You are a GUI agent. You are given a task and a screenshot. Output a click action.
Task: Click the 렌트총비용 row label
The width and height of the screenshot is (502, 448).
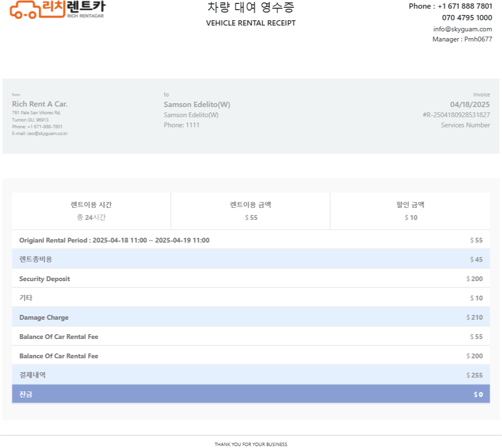point(36,259)
